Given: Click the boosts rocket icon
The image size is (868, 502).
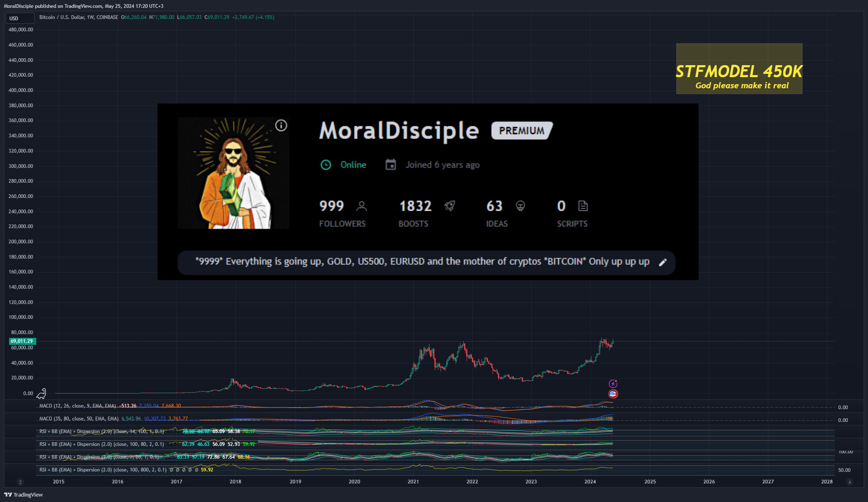Looking at the screenshot, I should 450,206.
